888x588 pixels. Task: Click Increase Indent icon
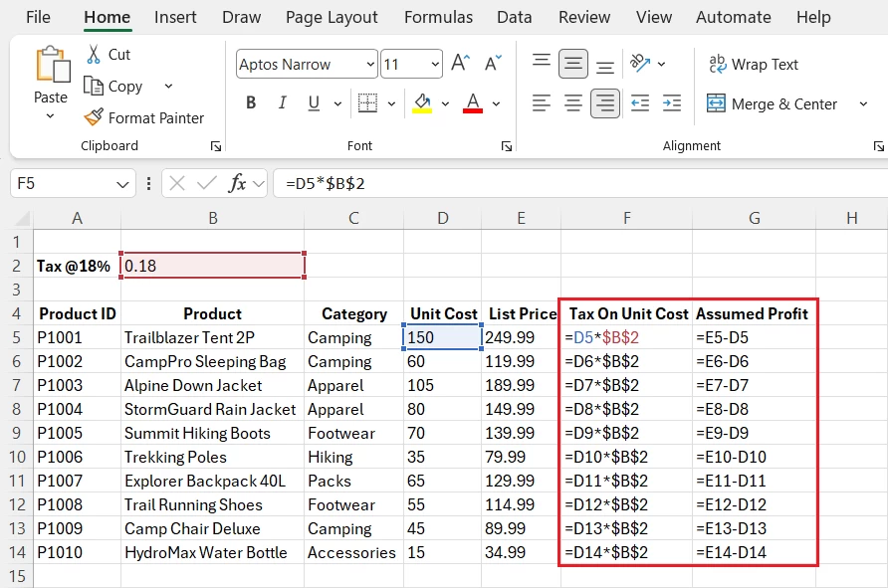[x=672, y=103]
